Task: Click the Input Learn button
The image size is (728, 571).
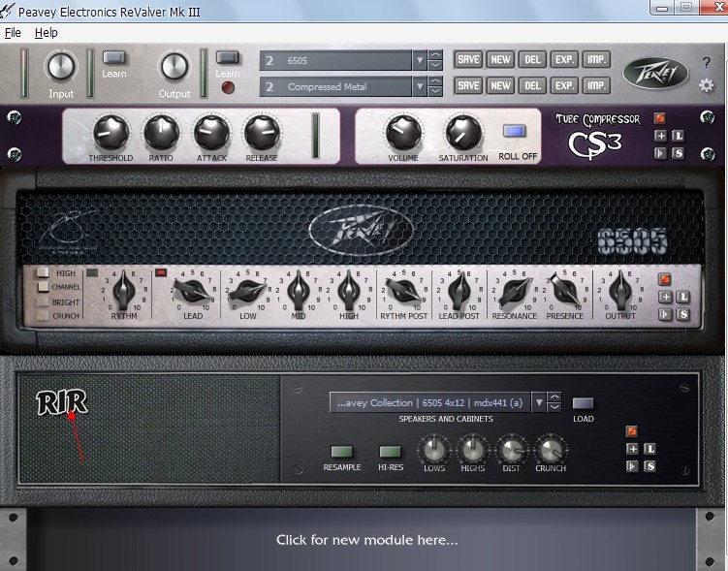Action: pyautogui.click(x=113, y=57)
